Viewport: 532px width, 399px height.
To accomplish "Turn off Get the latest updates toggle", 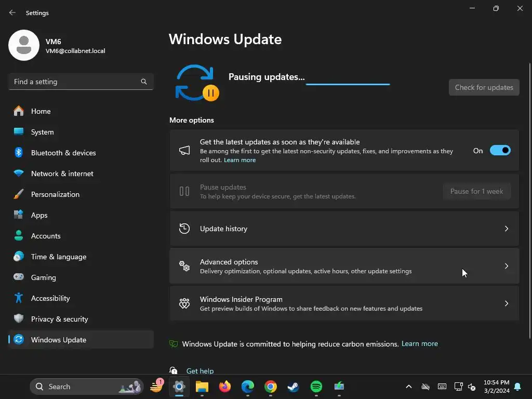I will pos(500,151).
